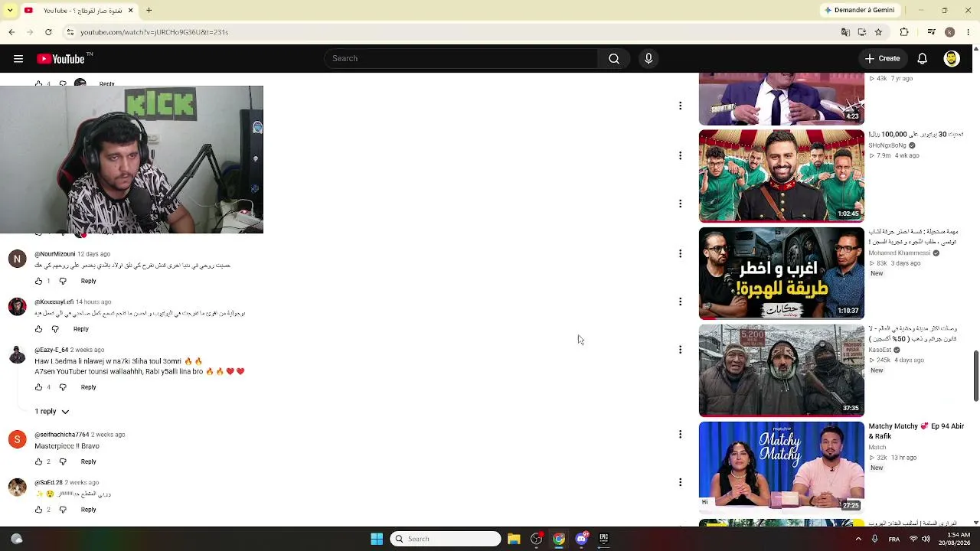Screen dimensions: 980x551
Task: Click the YouTube search input field
Action: point(461,59)
